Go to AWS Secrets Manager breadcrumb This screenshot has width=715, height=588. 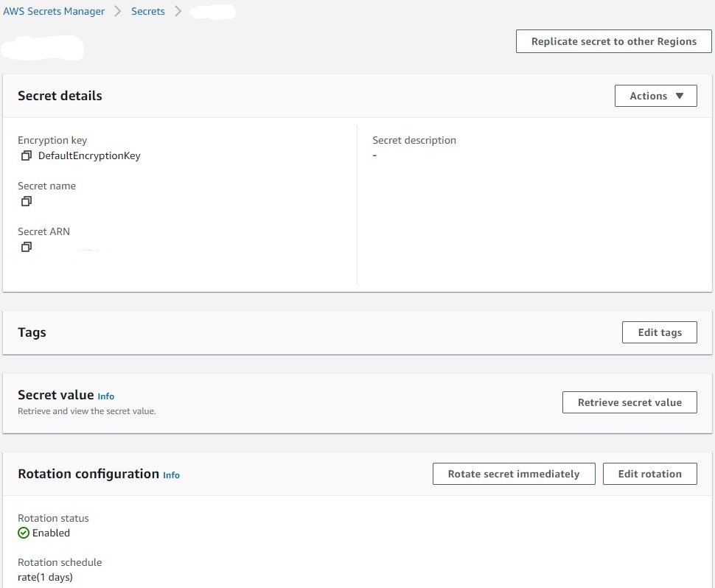pos(54,11)
